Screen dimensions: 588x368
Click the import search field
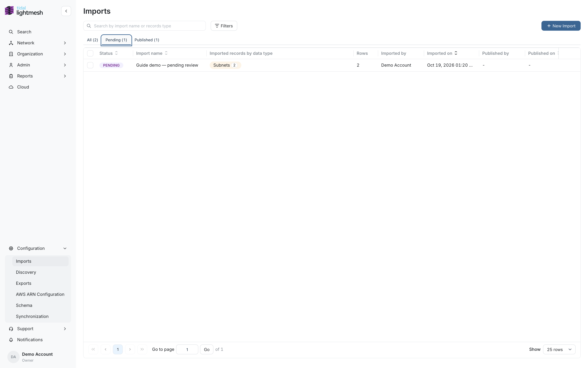(x=144, y=26)
